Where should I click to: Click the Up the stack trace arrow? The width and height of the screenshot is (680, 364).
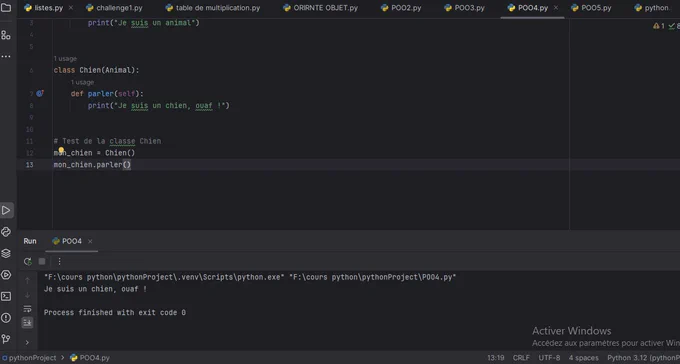27,281
